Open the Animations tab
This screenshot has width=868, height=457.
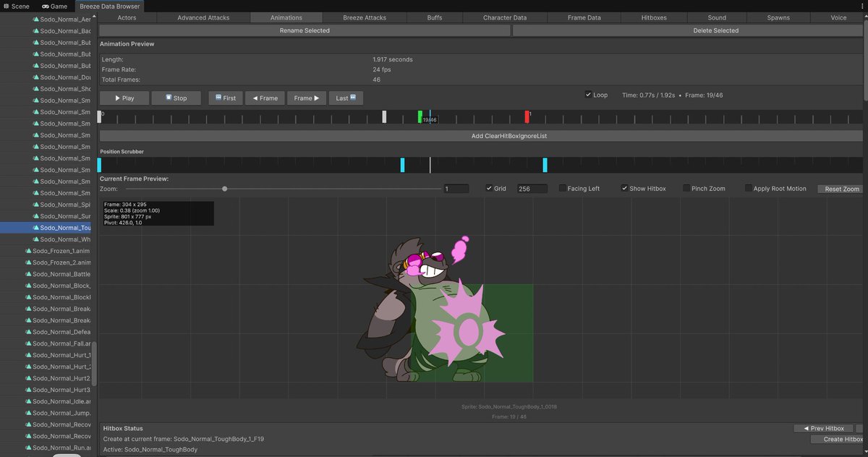click(286, 17)
